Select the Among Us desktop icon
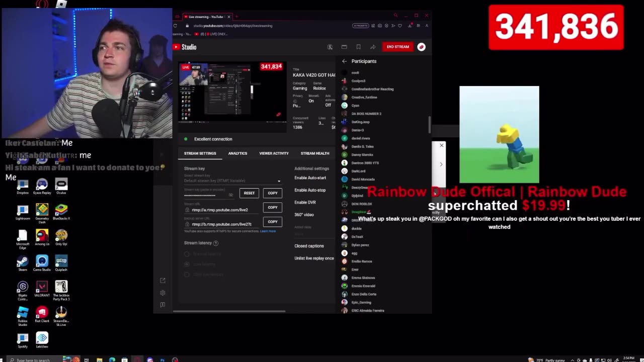 42,236
